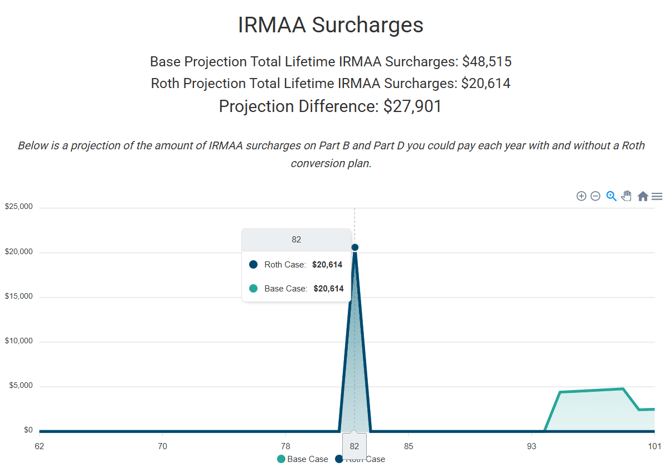Toggle Base Case series in legend

(307, 459)
